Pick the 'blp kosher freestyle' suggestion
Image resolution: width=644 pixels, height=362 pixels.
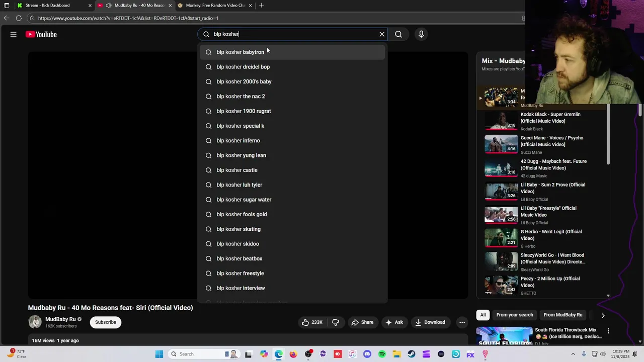pos(292,274)
